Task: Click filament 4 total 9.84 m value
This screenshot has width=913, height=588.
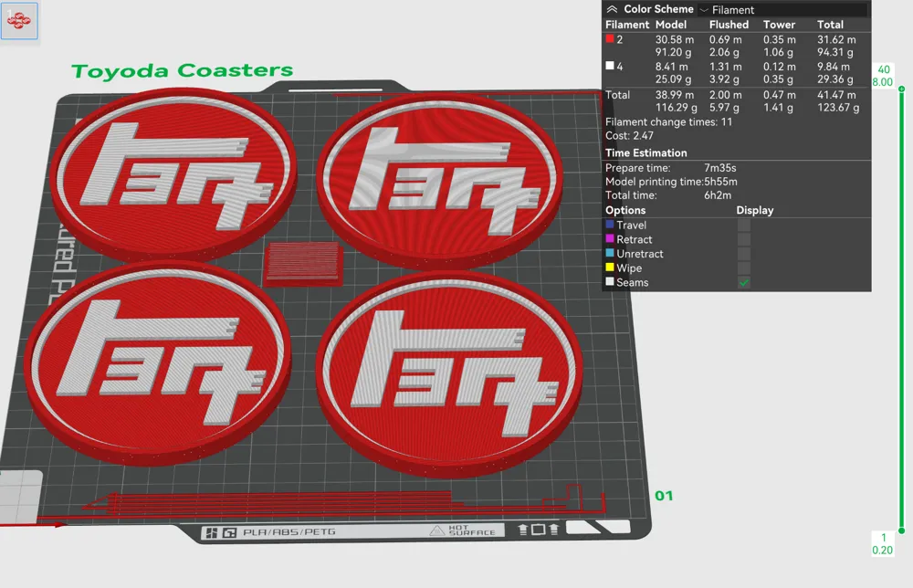Action: click(834, 67)
